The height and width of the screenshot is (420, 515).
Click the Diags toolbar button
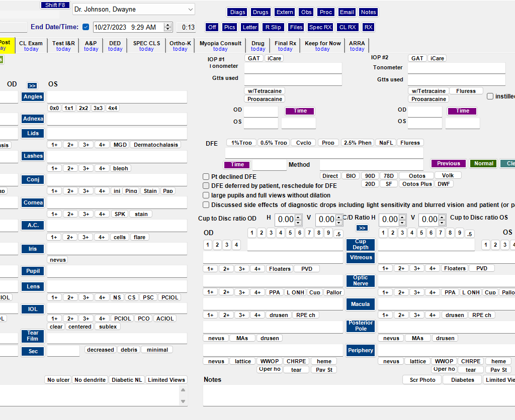click(x=237, y=12)
